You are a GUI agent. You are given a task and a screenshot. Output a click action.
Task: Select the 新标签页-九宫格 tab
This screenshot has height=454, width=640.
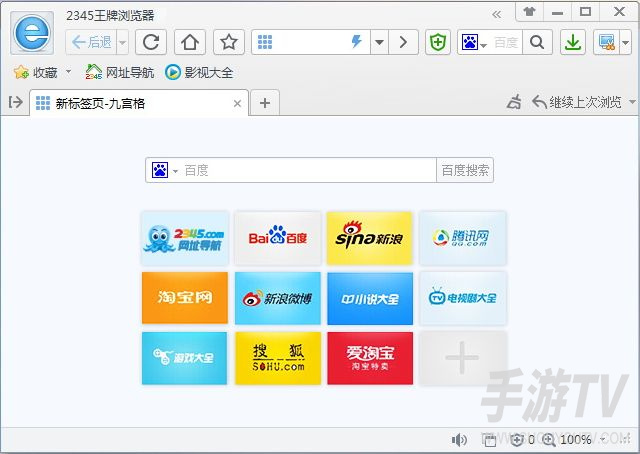(139, 103)
